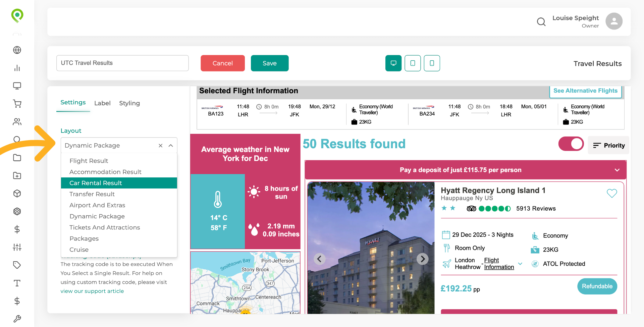Screen dimensions: 644x327
Task: Choose Cruise layout option
Action: pos(119,250)
